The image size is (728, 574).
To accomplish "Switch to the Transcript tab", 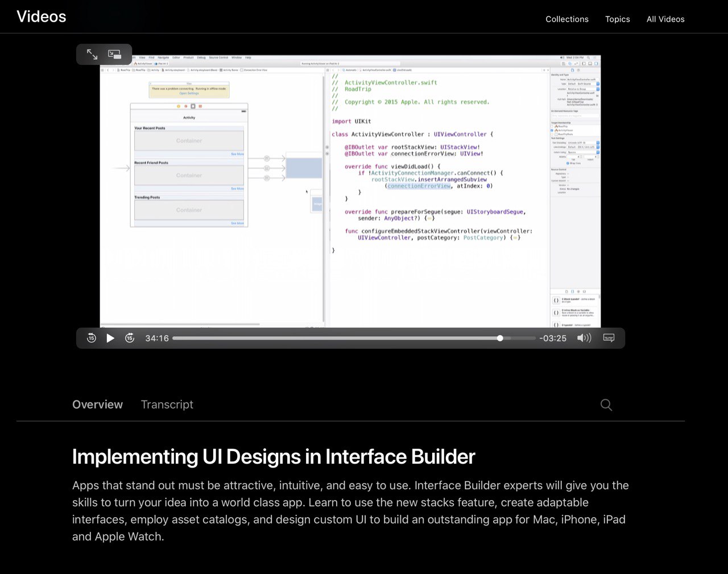I will [167, 404].
